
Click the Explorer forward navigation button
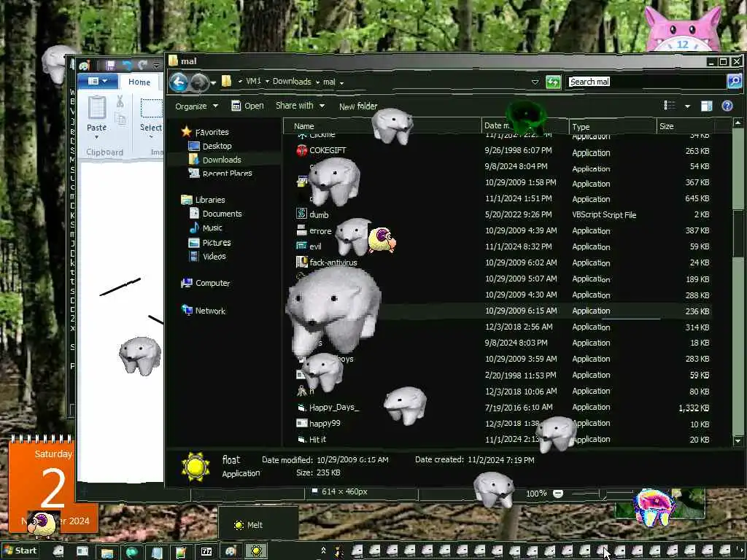(200, 82)
